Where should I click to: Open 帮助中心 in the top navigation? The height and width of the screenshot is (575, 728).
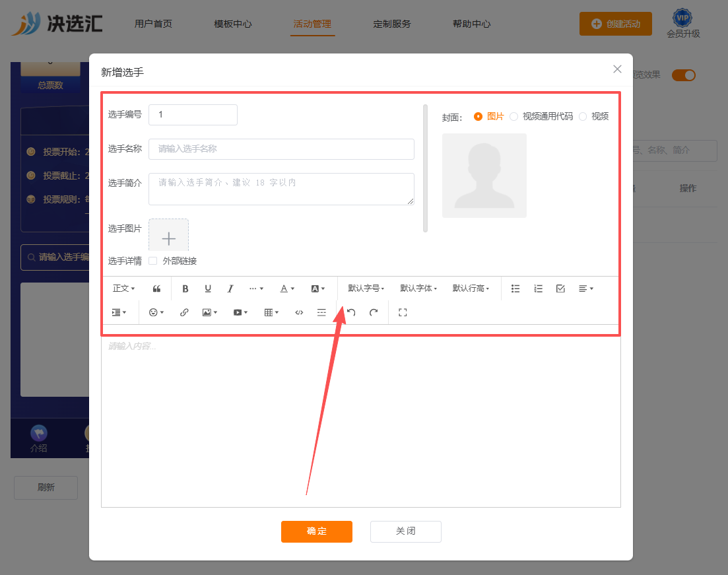point(472,24)
